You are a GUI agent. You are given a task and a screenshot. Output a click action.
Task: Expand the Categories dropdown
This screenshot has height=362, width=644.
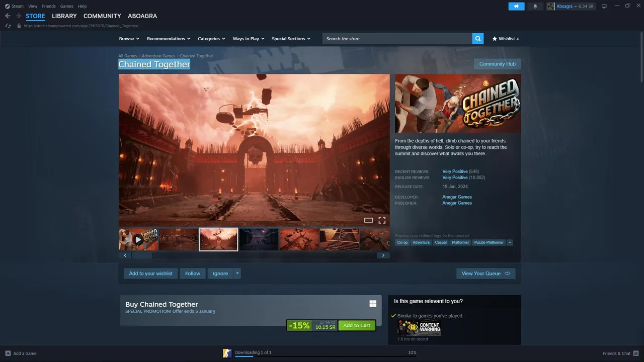[x=211, y=39]
